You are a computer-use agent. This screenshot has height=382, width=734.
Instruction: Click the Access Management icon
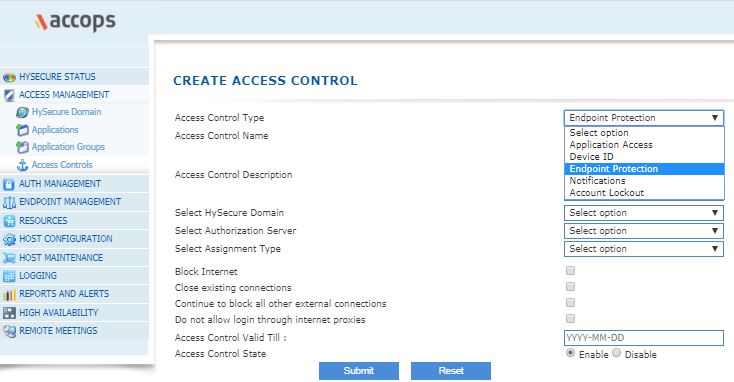point(9,95)
